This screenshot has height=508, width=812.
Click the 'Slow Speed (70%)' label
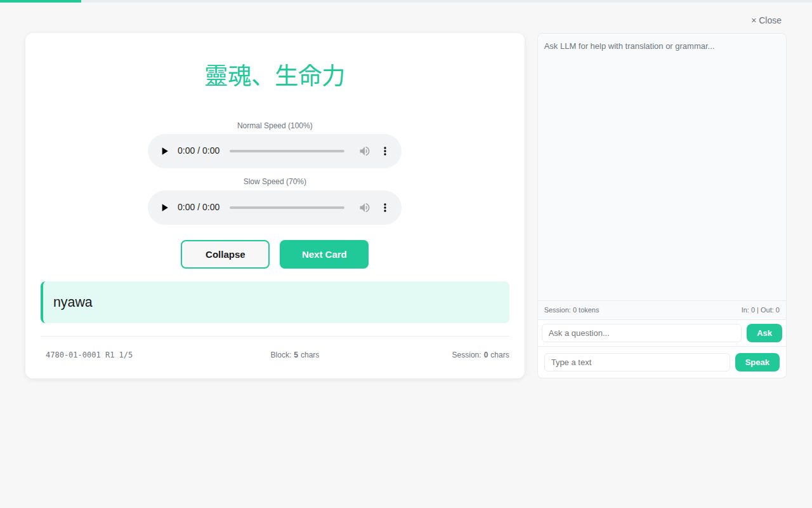tap(275, 182)
